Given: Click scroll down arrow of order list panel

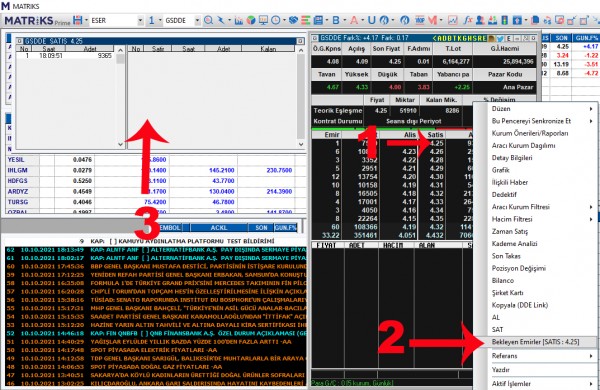Looking at the screenshot, I should click(x=120, y=144).
